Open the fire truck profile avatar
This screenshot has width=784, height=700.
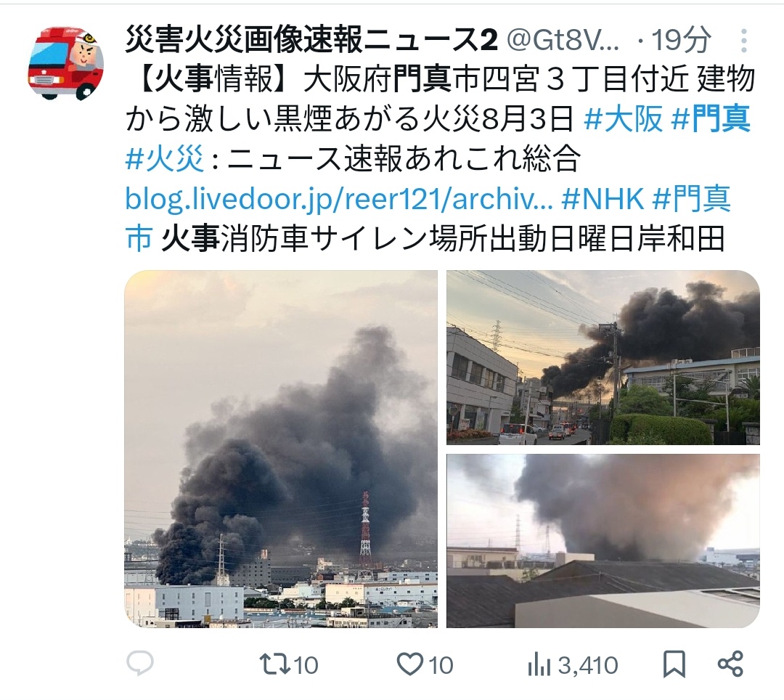tap(66, 63)
